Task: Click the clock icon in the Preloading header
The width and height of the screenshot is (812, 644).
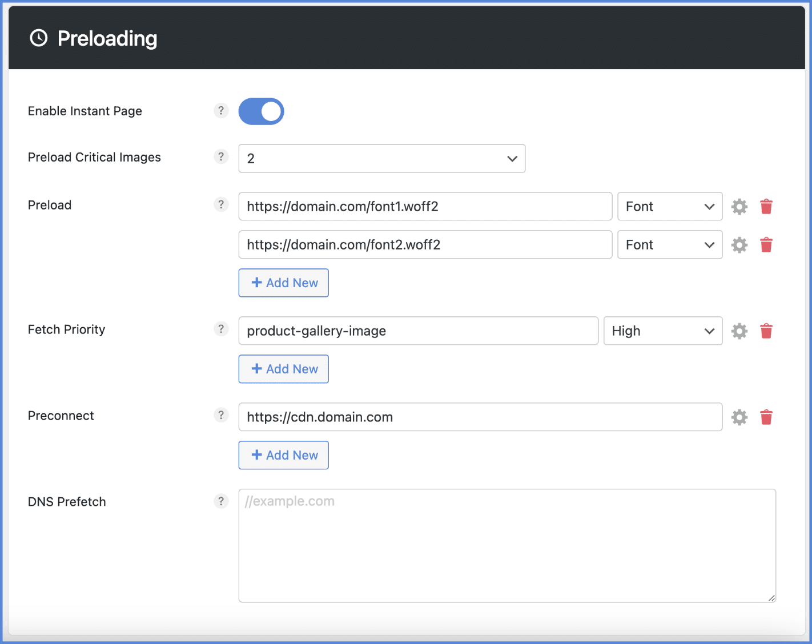Action: pos(38,38)
